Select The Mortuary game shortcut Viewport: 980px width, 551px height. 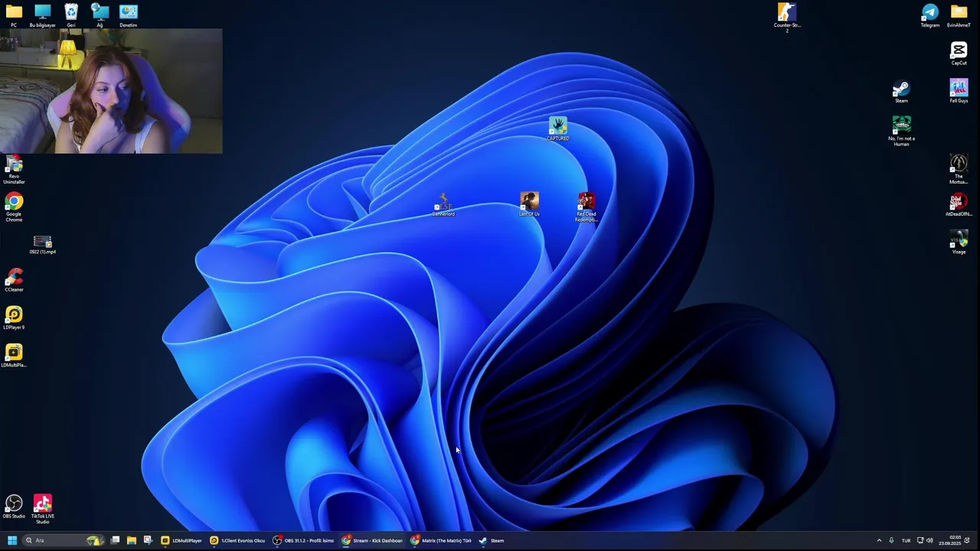[959, 170]
